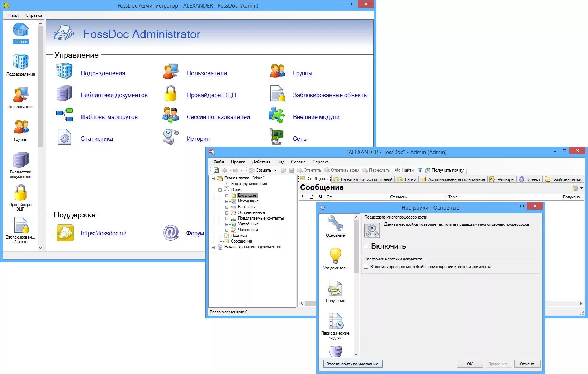Select Поручения icon in settings sidebar
This screenshot has height=374, width=588.
coord(335,288)
